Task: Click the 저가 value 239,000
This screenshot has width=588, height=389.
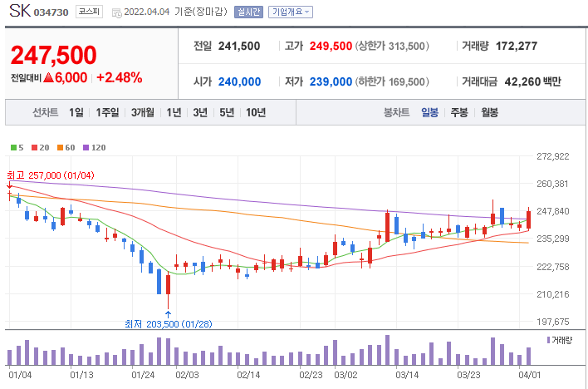Action: tap(331, 81)
